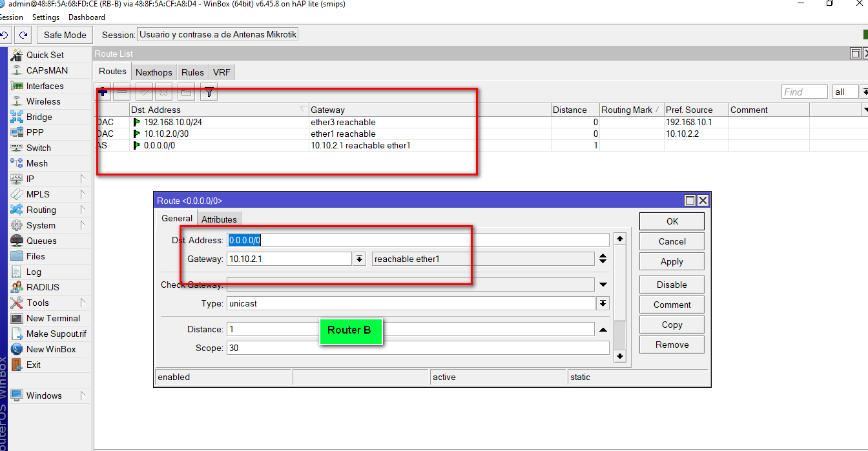The height and width of the screenshot is (451, 868).
Task: Click the blue plus add route icon
Action: coord(103,92)
